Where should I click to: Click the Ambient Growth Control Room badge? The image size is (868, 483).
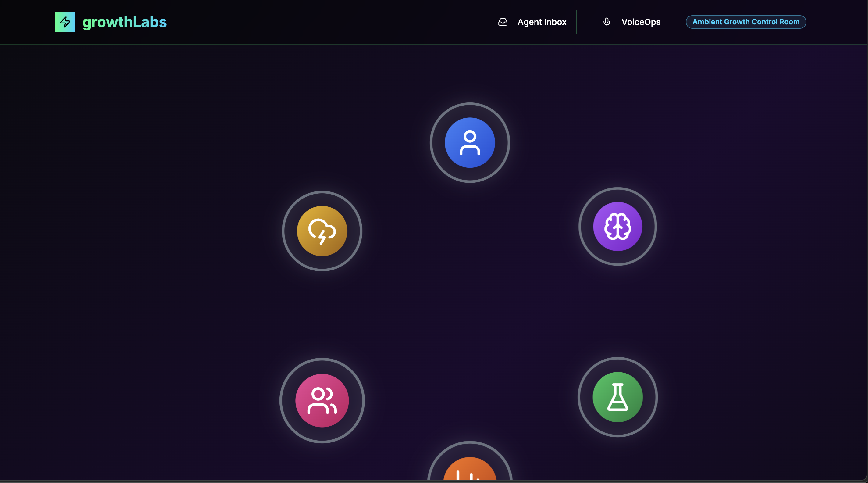click(746, 22)
